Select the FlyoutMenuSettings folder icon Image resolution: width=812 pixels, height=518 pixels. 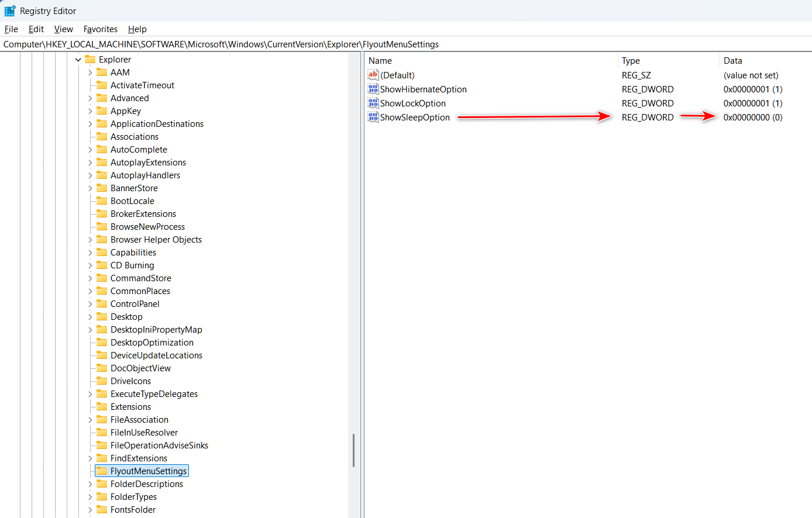[x=102, y=471]
